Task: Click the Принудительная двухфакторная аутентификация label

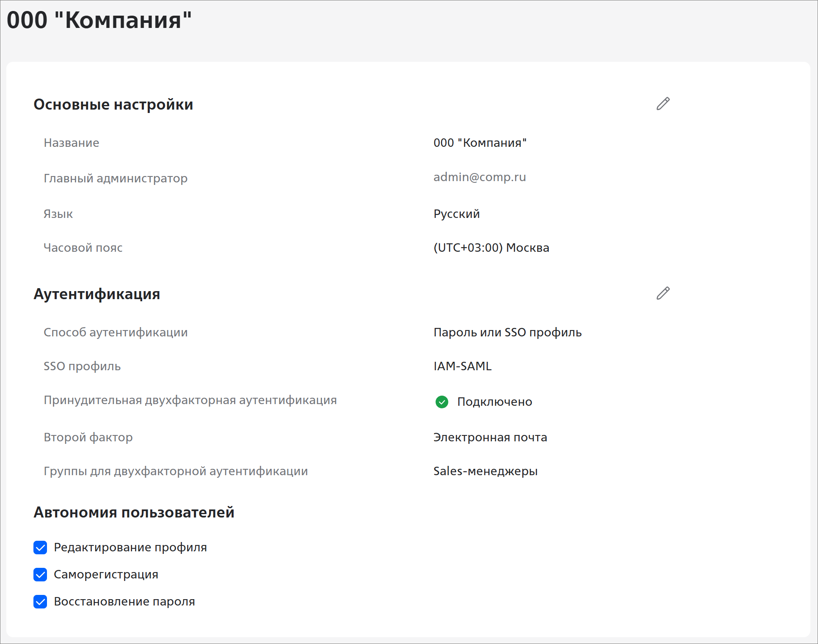Action: (x=190, y=400)
